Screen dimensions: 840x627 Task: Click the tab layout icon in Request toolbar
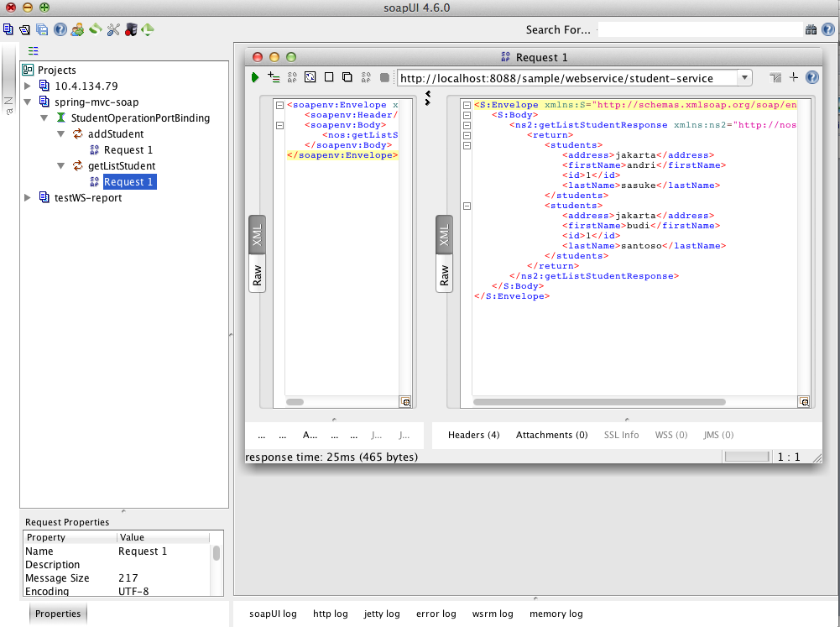point(775,78)
